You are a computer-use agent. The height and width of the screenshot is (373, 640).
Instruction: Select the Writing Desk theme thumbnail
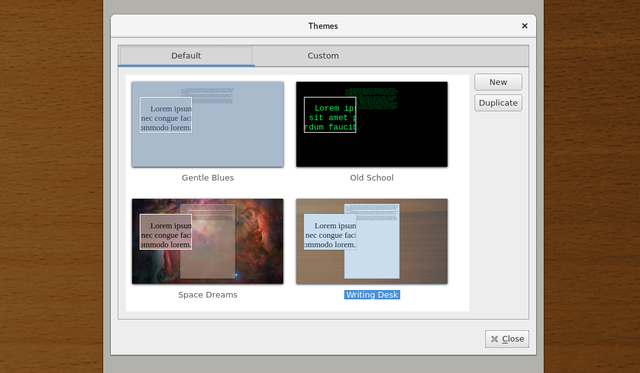click(372, 241)
